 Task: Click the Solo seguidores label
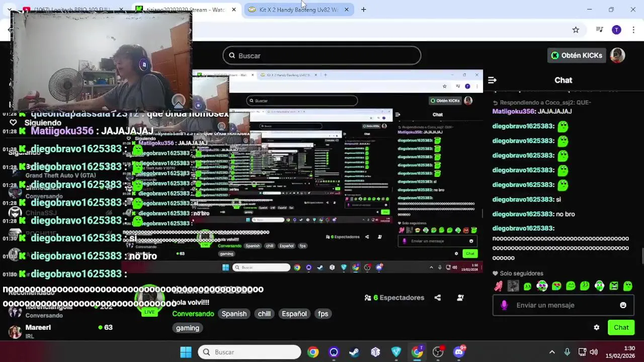[521, 274]
